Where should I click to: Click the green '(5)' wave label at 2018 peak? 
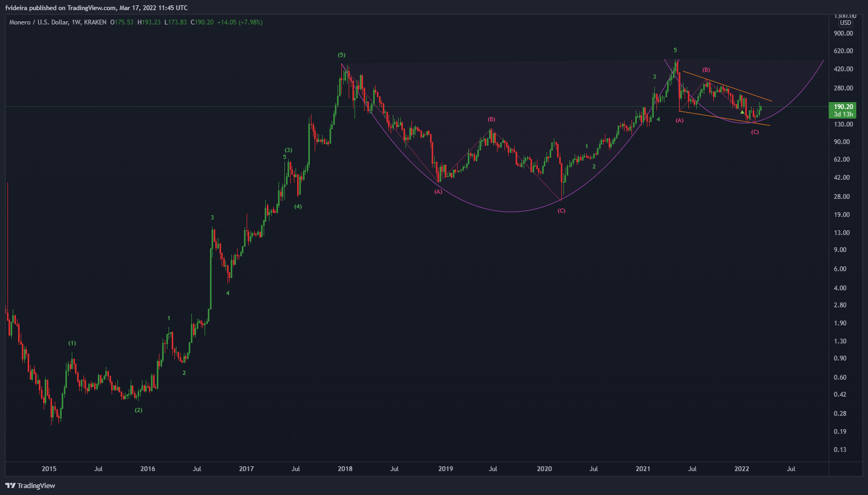click(342, 55)
